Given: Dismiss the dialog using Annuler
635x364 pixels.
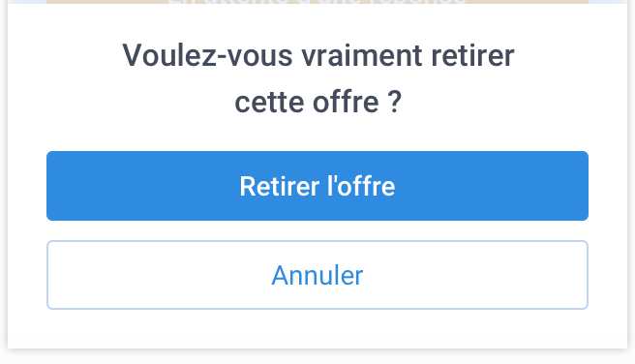Looking at the screenshot, I should (x=317, y=275).
